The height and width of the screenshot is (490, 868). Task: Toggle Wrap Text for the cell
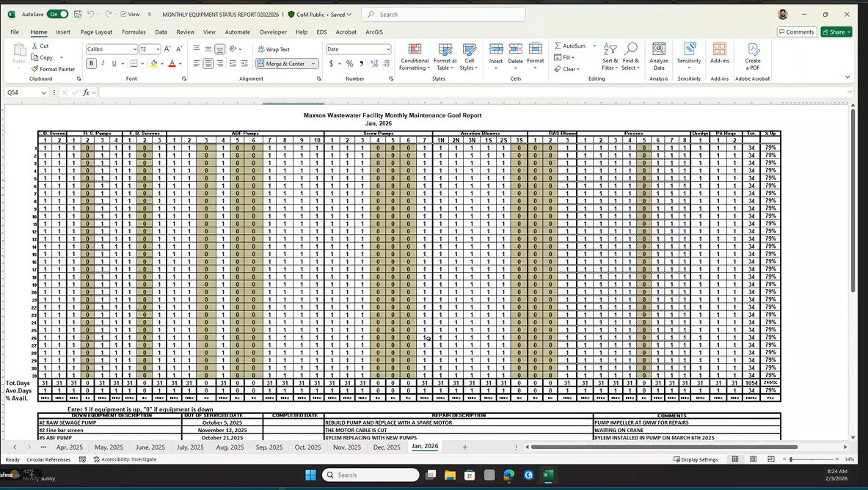[x=274, y=49]
